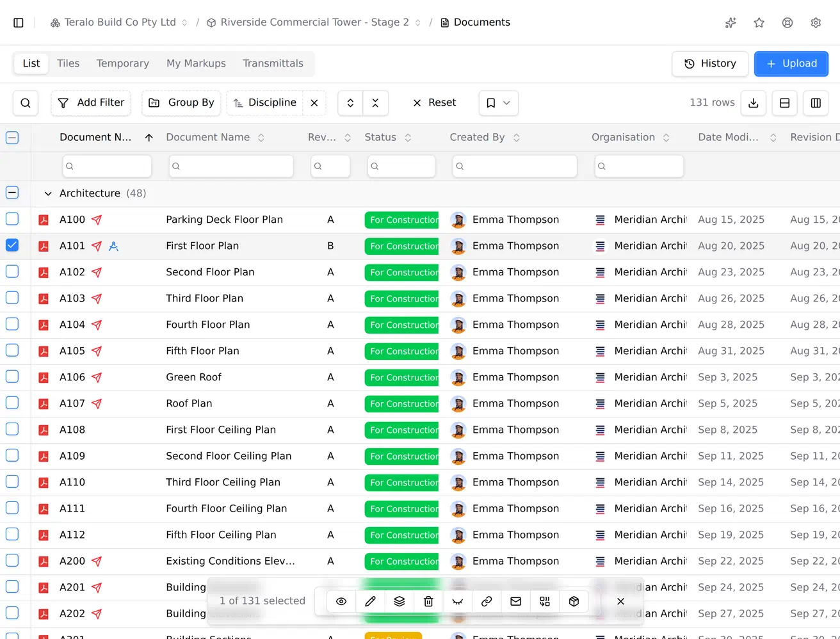The height and width of the screenshot is (639, 840).
Task: Email selected document with envelope icon
Action: tap(516, 601)
